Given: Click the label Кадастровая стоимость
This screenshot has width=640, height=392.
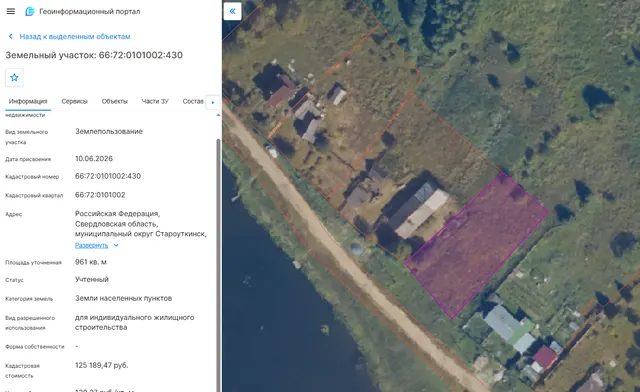Looking at the screenshot, I should [22, 370].
